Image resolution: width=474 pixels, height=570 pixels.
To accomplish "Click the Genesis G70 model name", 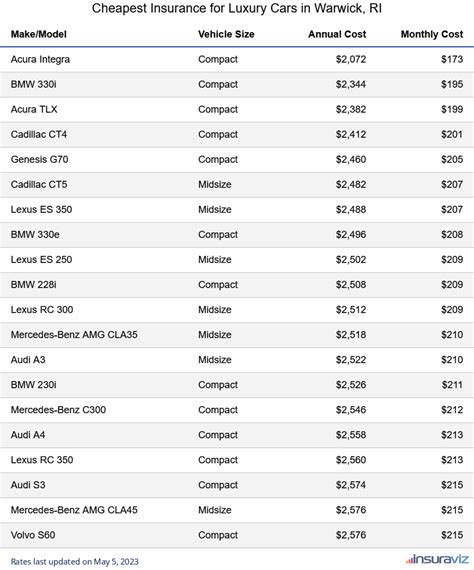I will tap(39, 160).
